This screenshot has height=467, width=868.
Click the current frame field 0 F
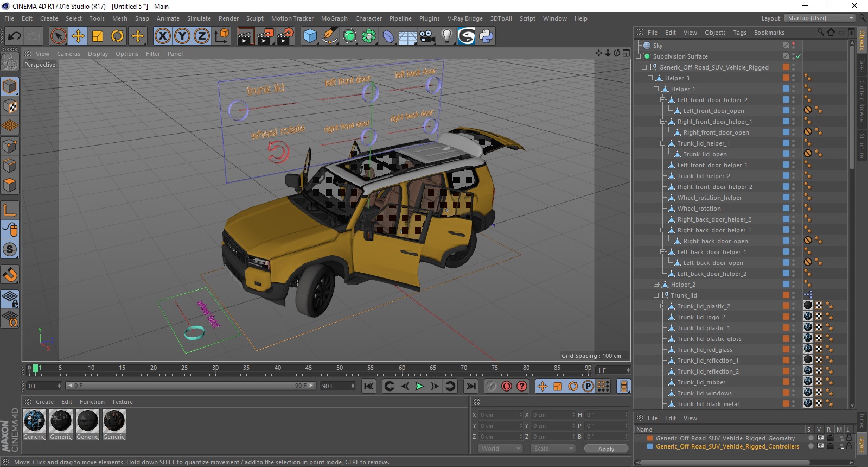pyautogui.click(x=44, y=386)
